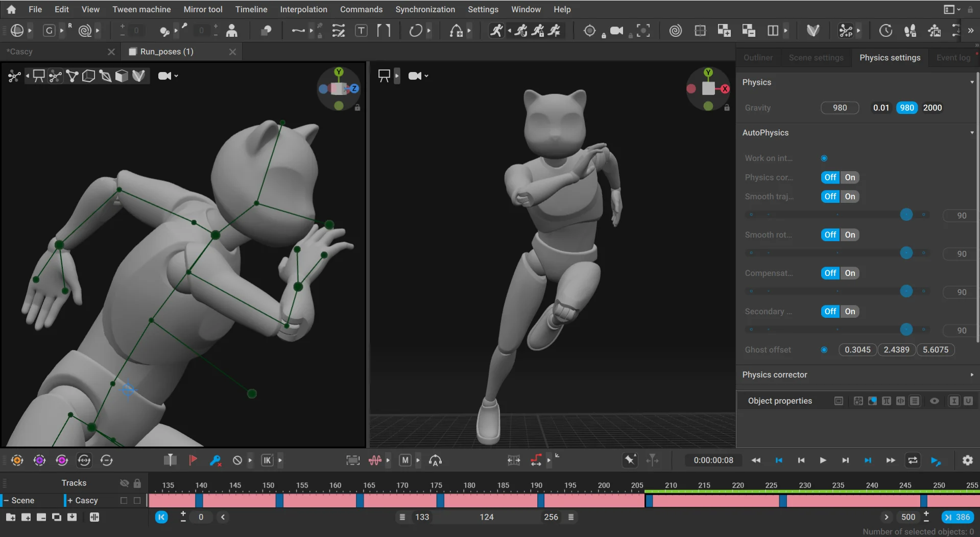980x537 pixels.
Task: Click the Home icon in the menu bar
Action: [11, 9]
